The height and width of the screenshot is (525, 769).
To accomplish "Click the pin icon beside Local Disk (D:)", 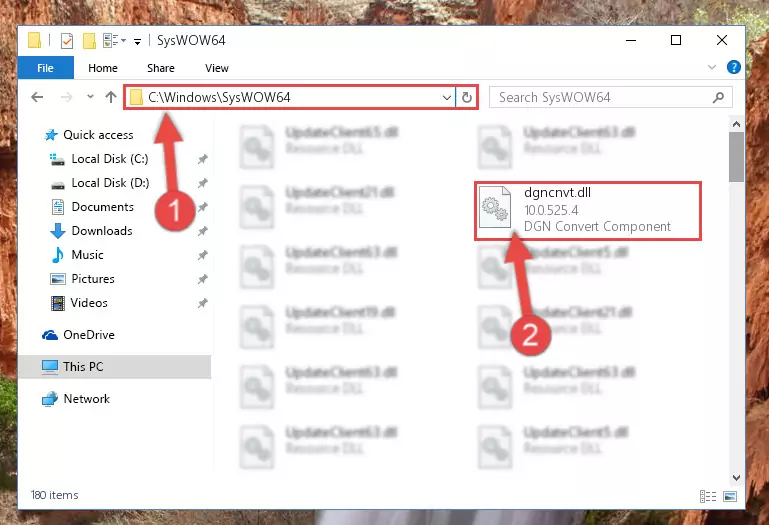I will [202, 183].
